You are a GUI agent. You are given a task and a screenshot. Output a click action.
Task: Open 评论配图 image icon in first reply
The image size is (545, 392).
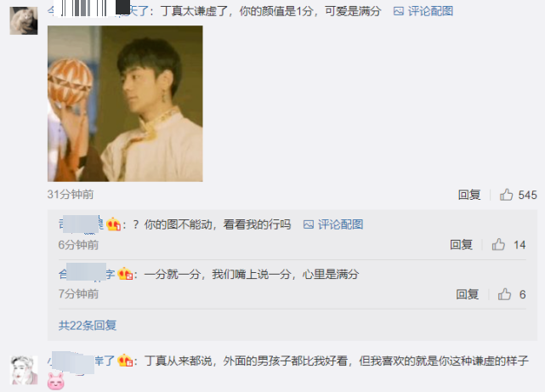click(x=309, y=224)
